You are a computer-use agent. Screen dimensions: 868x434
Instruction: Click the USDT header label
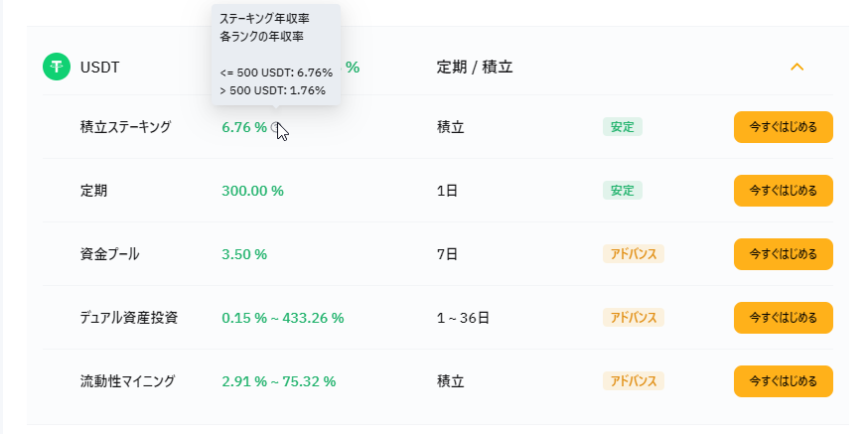tap(99, 68)
